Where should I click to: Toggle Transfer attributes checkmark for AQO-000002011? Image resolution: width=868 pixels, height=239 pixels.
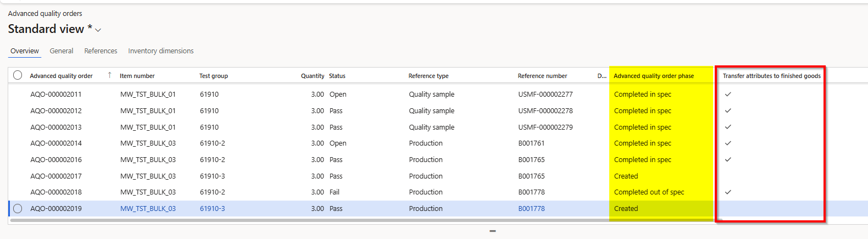click(x=728, y=95)
